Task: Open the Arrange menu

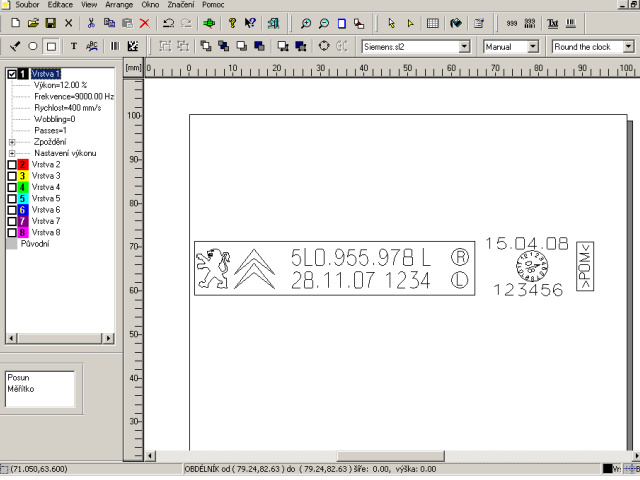Action: point(119,5)
